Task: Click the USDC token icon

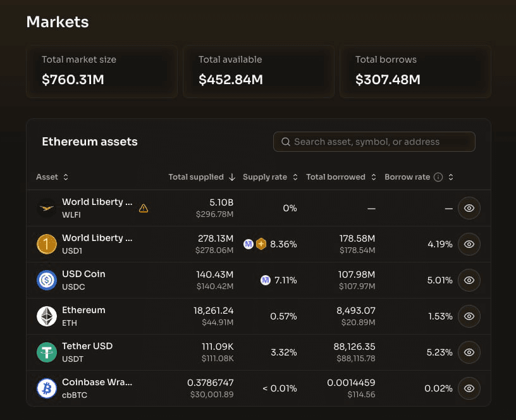Action: [x=46, y=280]
